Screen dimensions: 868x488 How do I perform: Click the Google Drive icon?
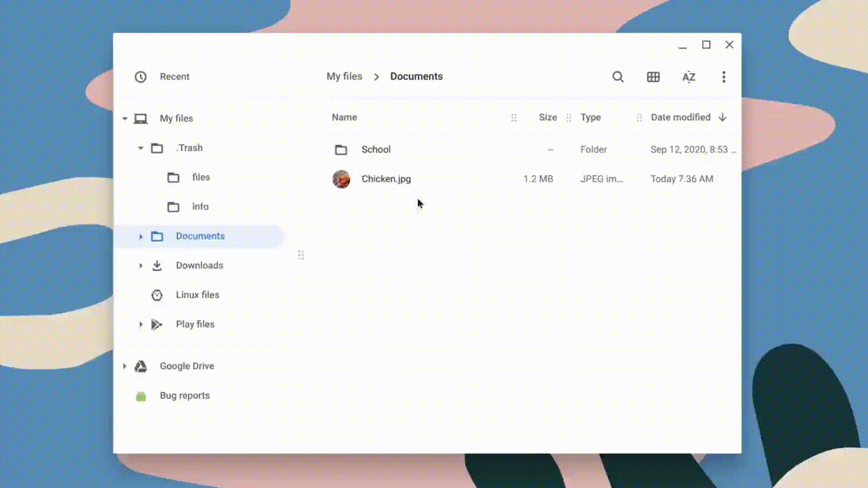point(141,367)
